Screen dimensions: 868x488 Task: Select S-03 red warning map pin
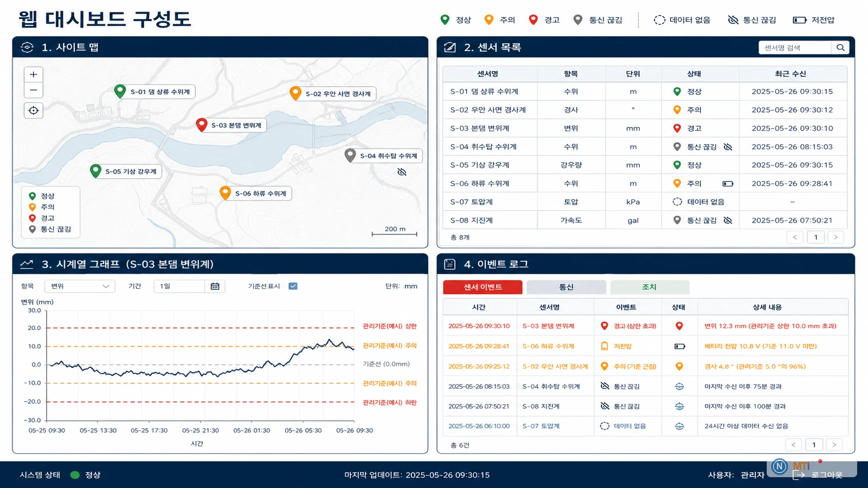(x=202, y=125)
